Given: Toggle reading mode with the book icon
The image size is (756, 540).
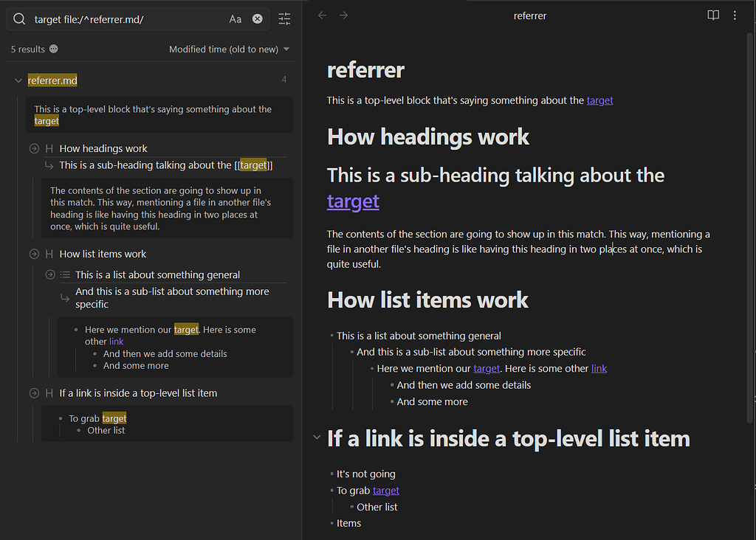Looking at the screenshot, I should coord(712,15).
